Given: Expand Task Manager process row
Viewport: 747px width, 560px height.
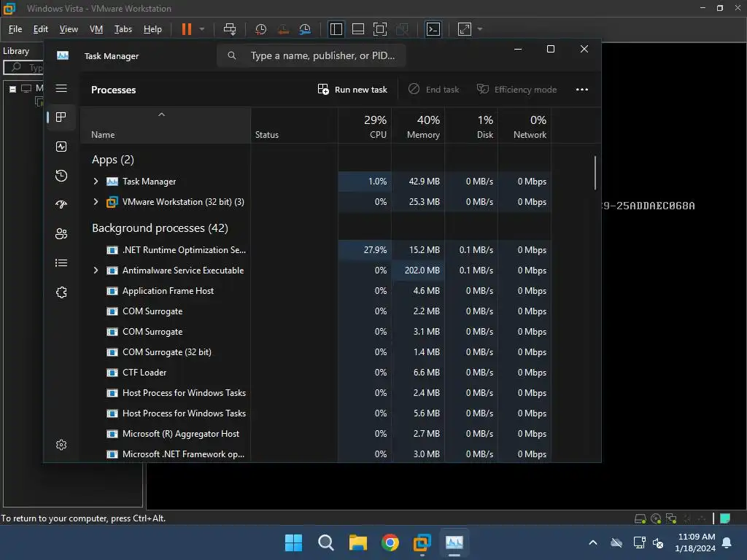Looking at the screenshot, I should 96,182.
